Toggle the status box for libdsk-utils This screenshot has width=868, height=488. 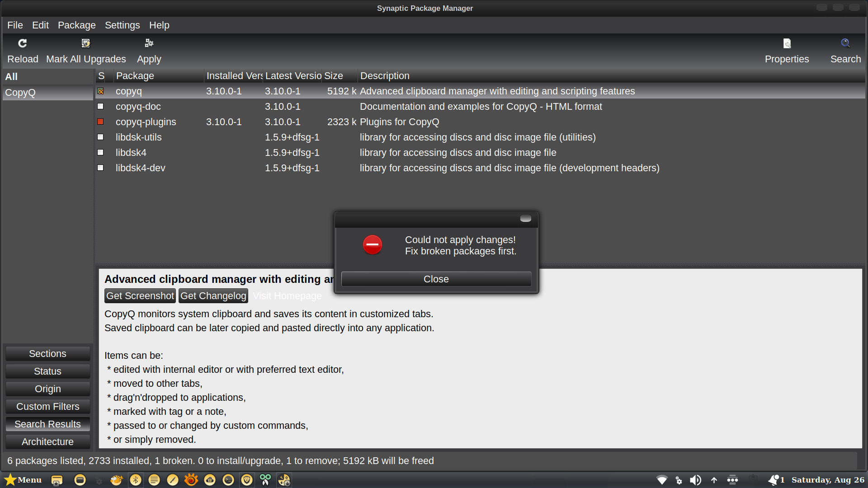(100, 137)
